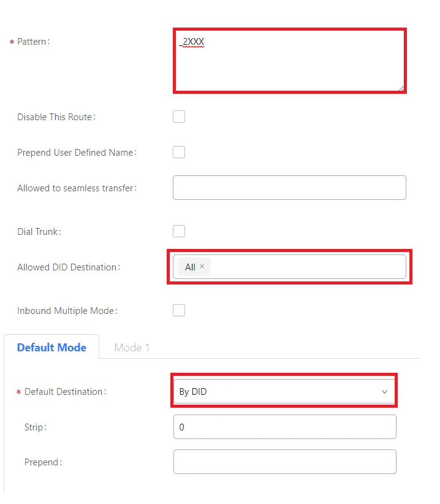440x504 pixels.
Task: Click inside the Pattern text area
Action: [x=288, y=61]
